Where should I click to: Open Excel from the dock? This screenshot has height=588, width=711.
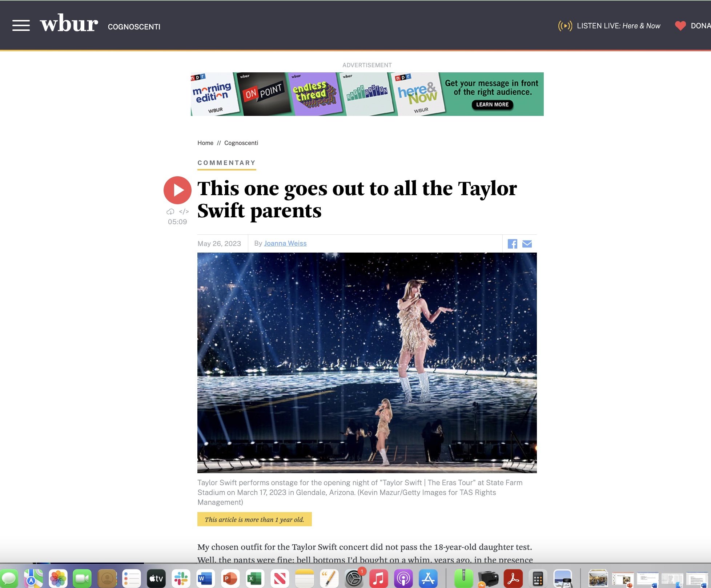point(255,578)
